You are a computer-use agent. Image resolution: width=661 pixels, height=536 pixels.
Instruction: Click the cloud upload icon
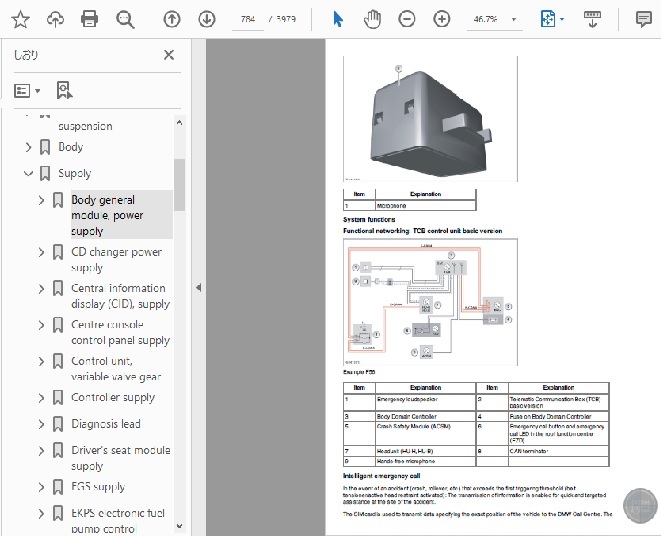[x=55, y=19]
